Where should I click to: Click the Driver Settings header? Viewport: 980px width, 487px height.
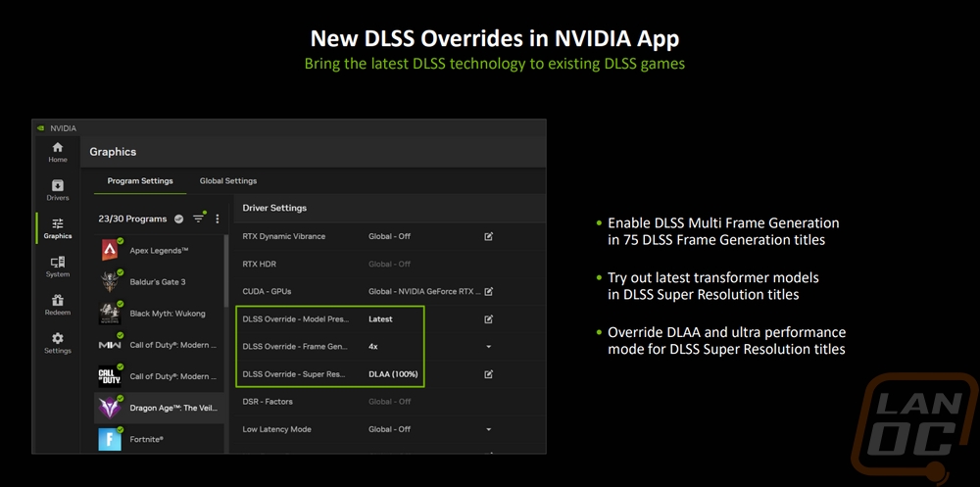(274, 208)
